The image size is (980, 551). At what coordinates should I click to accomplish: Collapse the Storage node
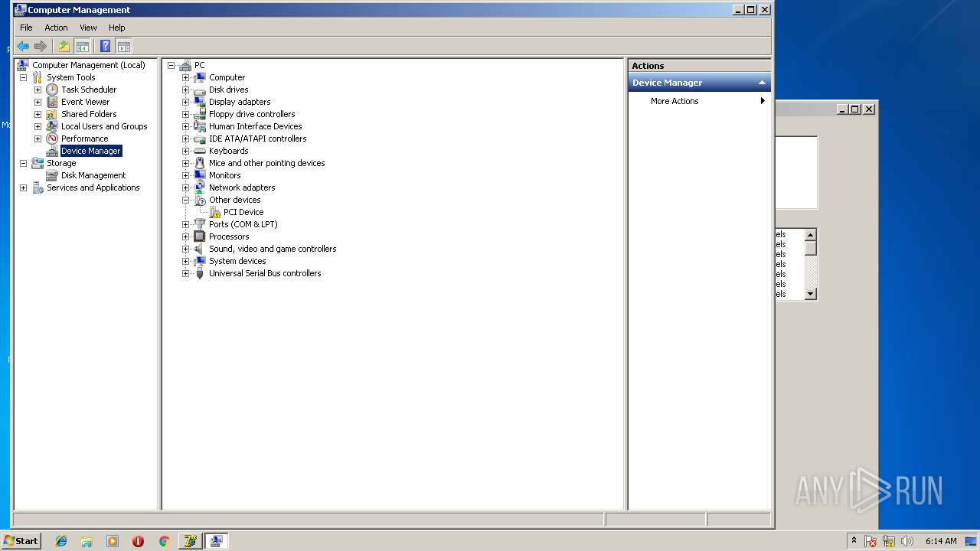pyautogui.click(x=23, y=163)
